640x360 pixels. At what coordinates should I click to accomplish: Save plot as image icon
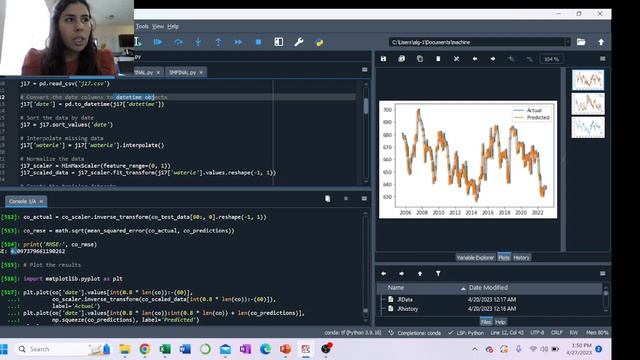point(383,59)
